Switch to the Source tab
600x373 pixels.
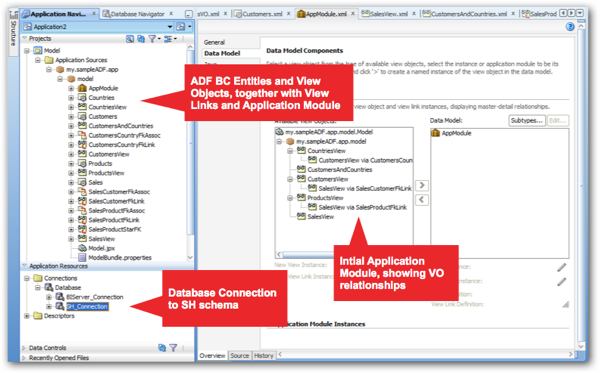pos(240,355)
